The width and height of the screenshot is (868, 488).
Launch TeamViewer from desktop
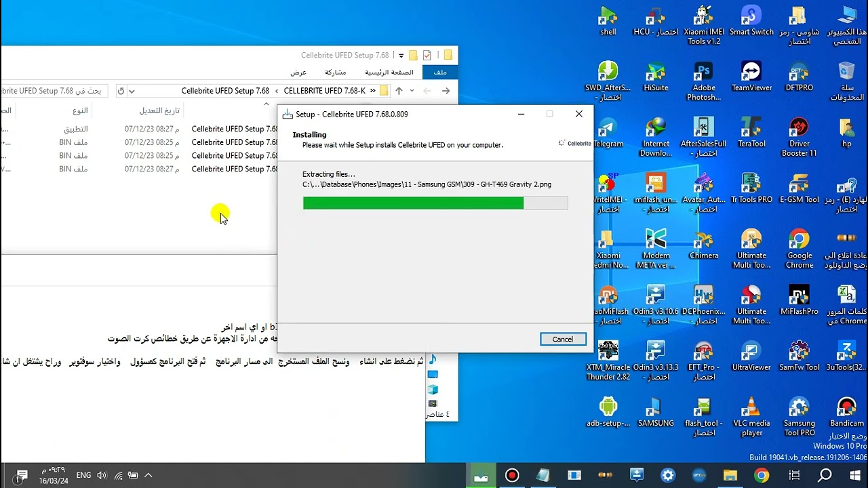[751, 77]
